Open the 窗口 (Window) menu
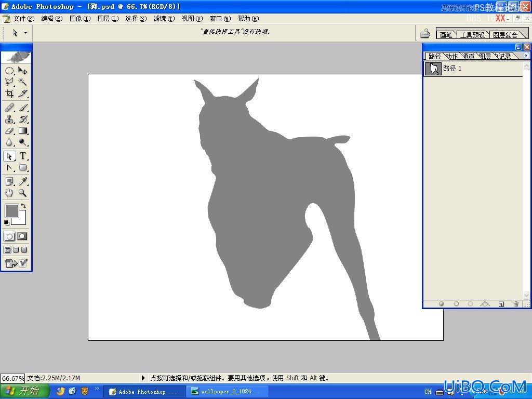This screenshot has height=399, width=532. point(220,19)
